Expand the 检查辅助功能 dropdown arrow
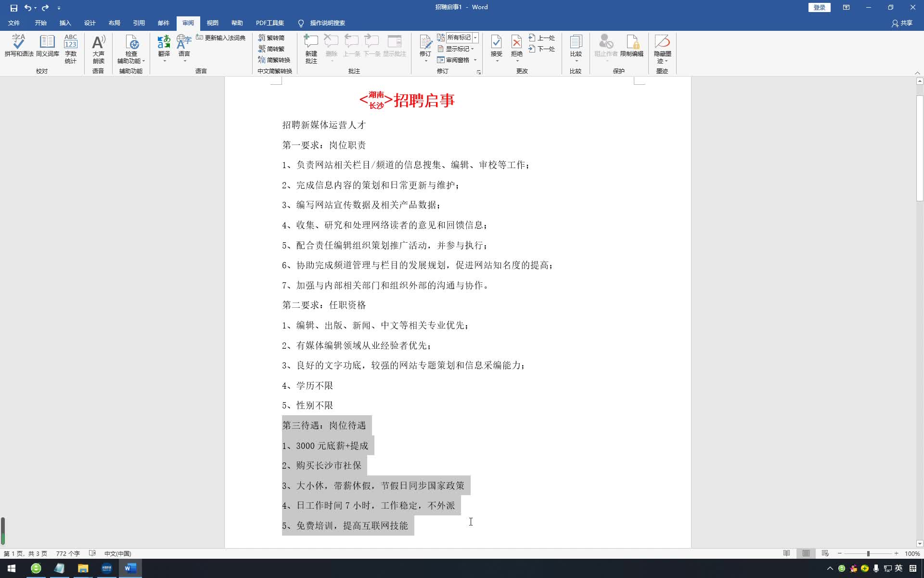The image size is (924, 578). click(x=143, y=61)
